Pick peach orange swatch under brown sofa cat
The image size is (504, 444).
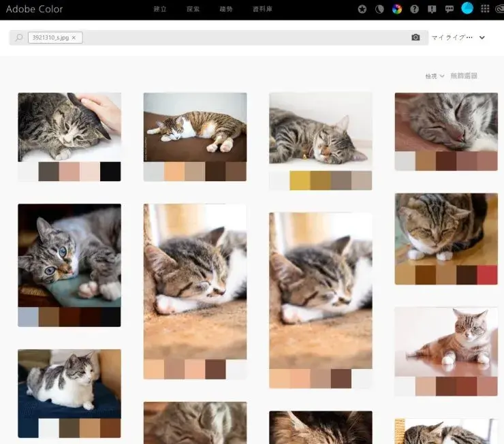pos(174,171)
